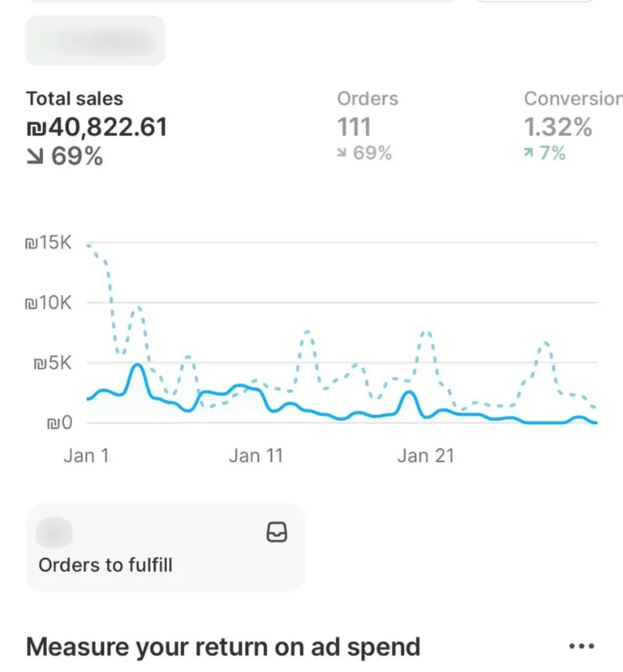Click the small down arrow under Orders 111
Viewport: 623px width, 672px height.
tap(342, 153)
